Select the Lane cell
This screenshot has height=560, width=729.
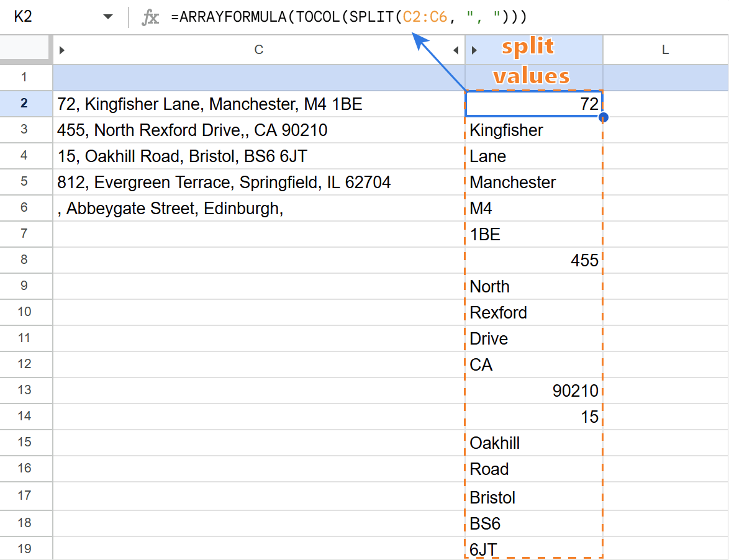point(534,156)
